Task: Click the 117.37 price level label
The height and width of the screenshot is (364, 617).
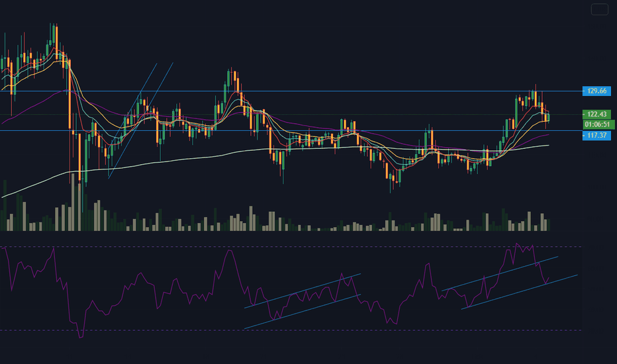Action: 596,136
